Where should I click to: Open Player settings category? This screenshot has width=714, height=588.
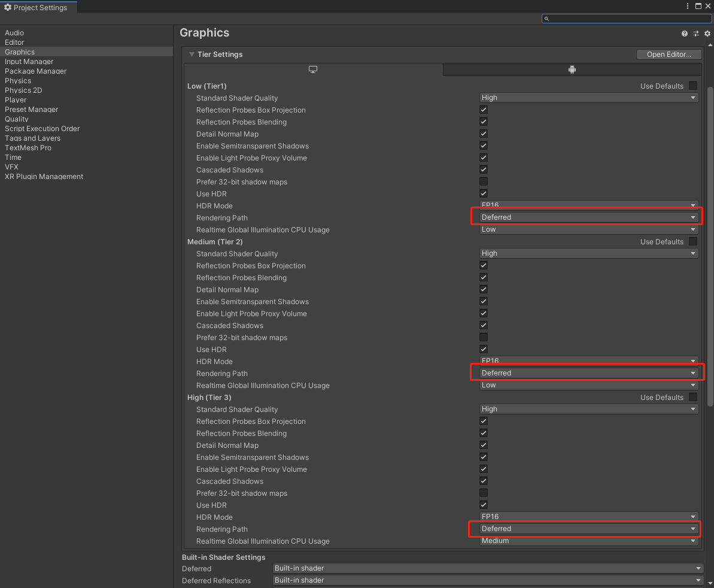[x=16, y=100]
